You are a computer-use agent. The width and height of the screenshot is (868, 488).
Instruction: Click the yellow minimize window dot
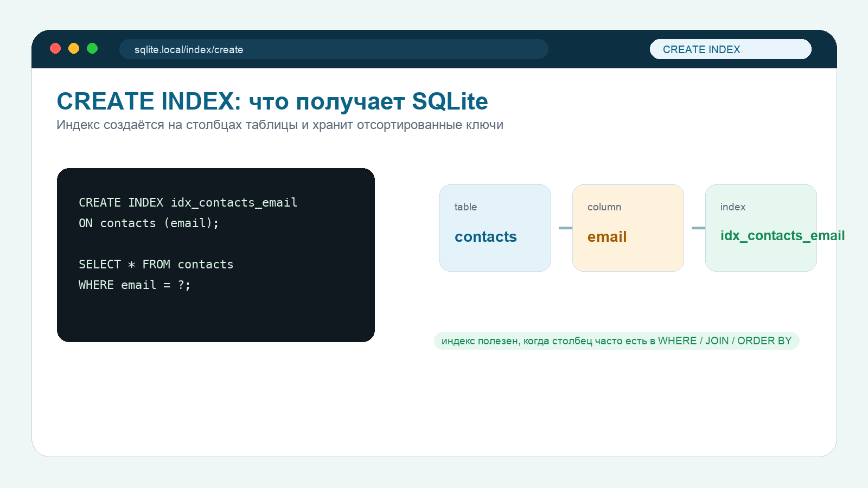(74, 48)
